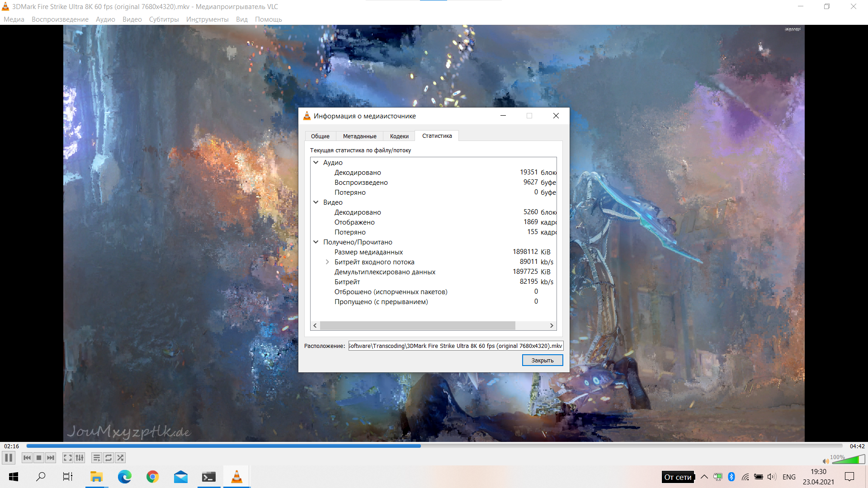Collapse the Аудио statistics group
This screenshot has width=868, height=488.
[316, 163]
